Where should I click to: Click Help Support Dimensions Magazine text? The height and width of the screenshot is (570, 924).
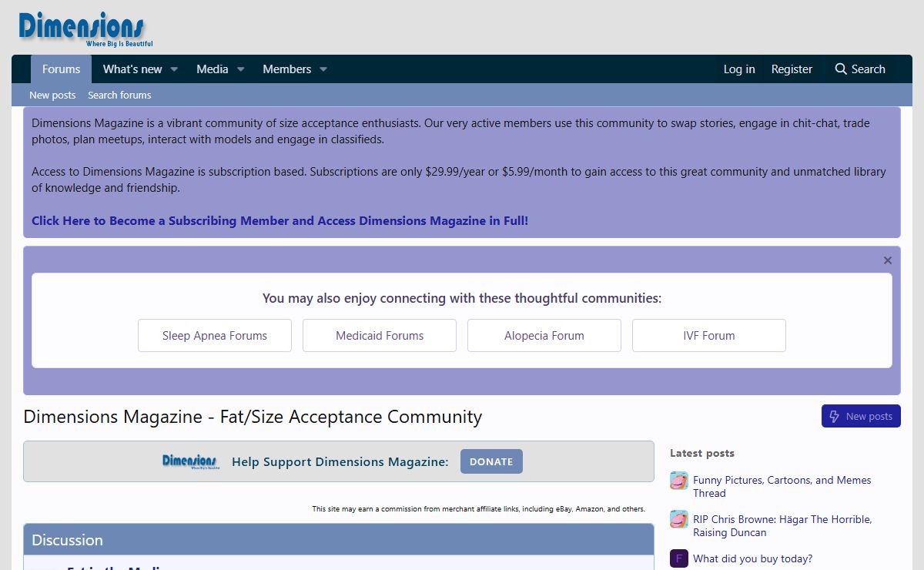pyautogui.click(x=340, y=462)
